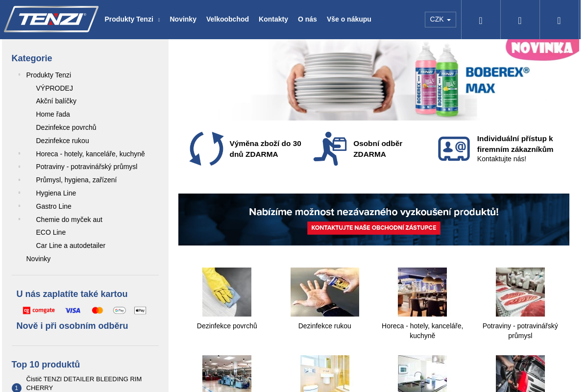Click the personal pickup courier icon

[330, 148]
